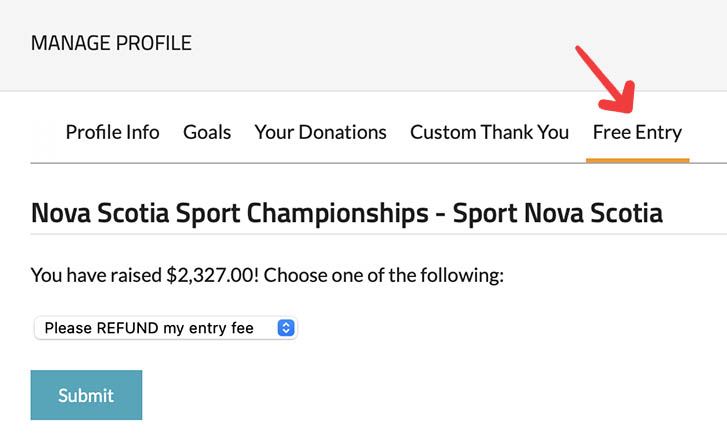Click the blue dropdown arrows icon

pos(286,328)
